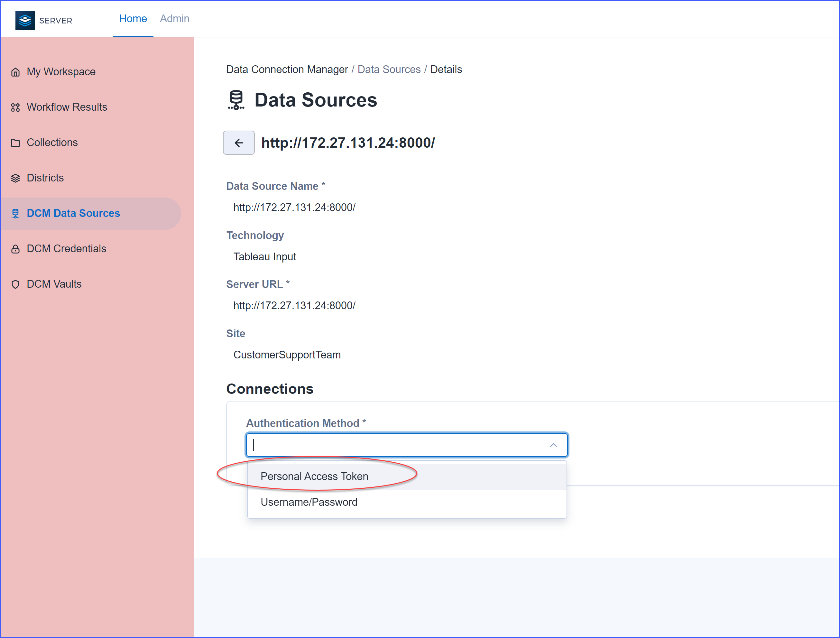The height and width of the screenshot is (638, 840).
Task: Click the Collections folder icon
Action: click(x=15, y=143)
